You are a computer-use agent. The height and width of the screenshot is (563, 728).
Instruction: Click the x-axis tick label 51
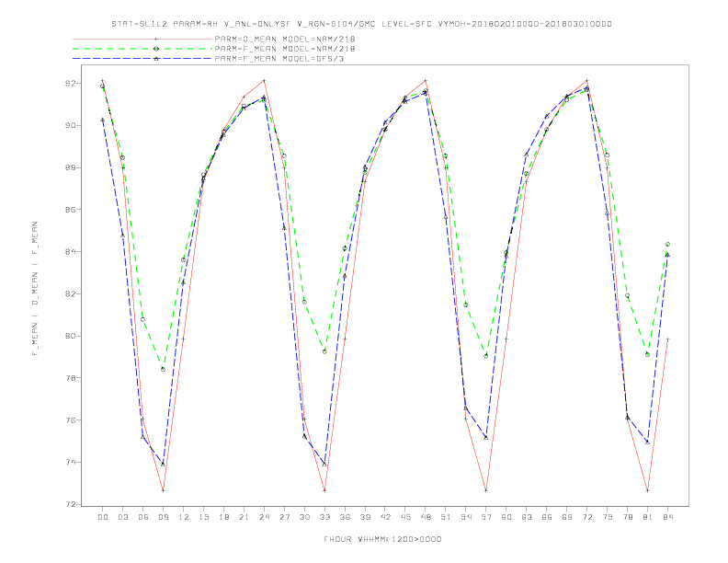coord(446,517)
